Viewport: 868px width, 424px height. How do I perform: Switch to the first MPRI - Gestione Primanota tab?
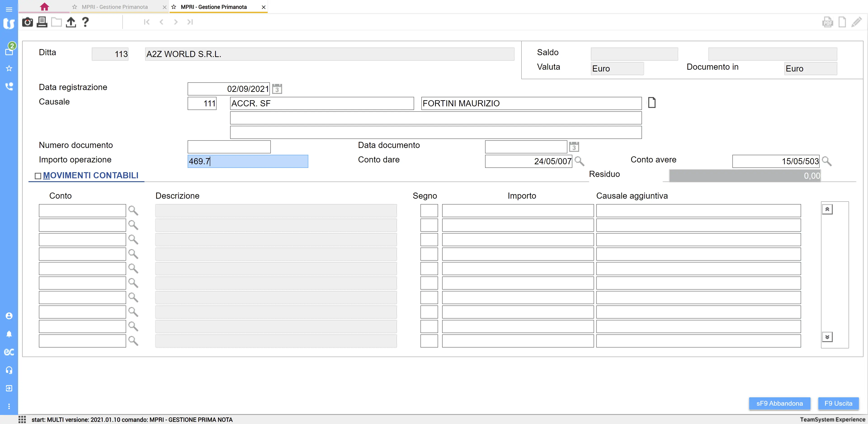(x=115, y=7)
